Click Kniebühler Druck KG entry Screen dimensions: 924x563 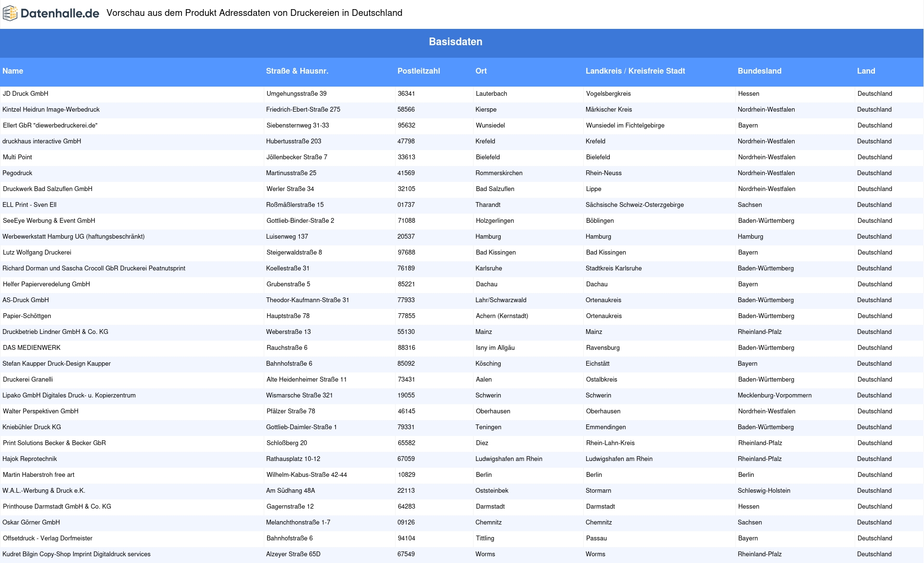pos(32,427)
